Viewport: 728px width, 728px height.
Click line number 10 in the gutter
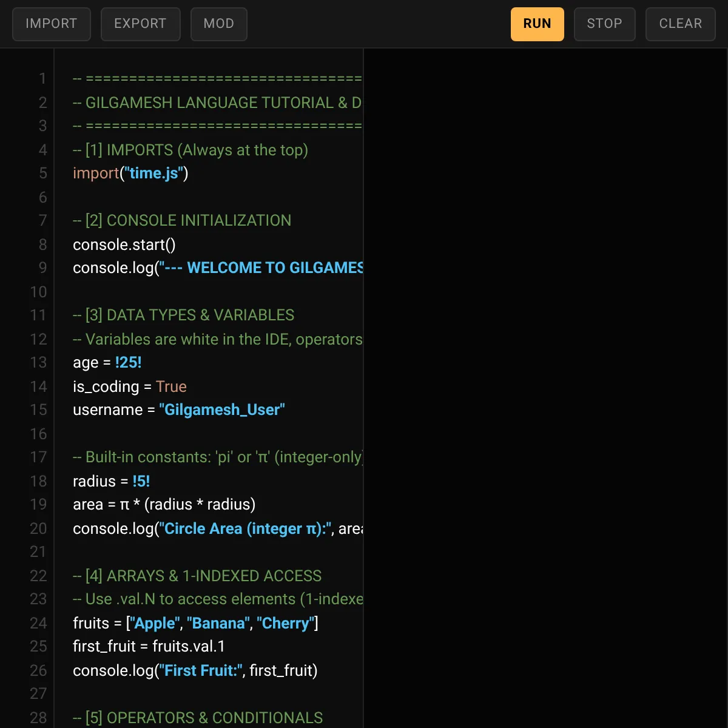38,292
